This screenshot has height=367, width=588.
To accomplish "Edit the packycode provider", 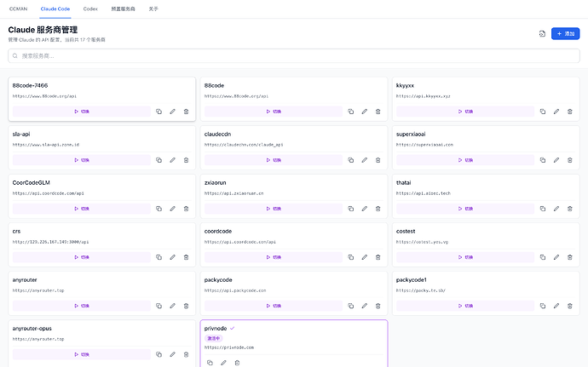I will (x=365, y=306).
